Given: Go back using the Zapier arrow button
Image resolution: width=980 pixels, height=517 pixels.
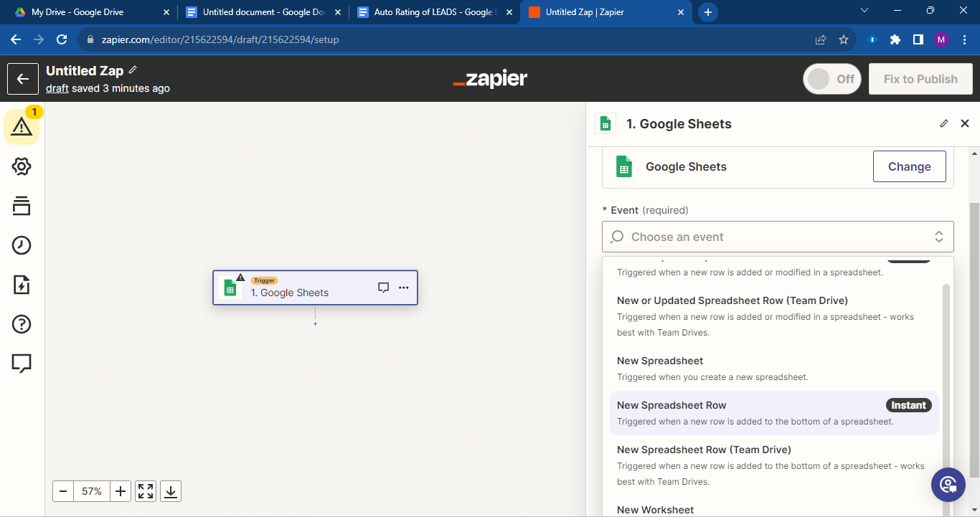Looking at the screenshot, I should tap(23, 79).
